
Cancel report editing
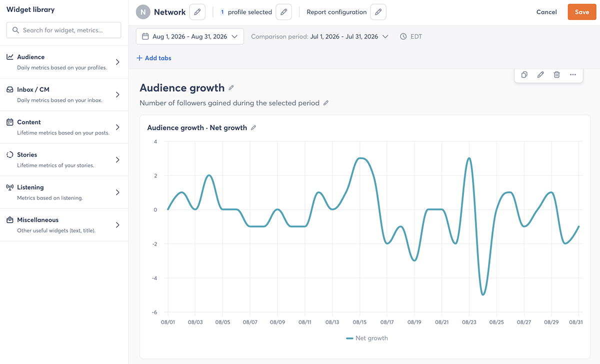pyautogui.click(x=546, y=12)
